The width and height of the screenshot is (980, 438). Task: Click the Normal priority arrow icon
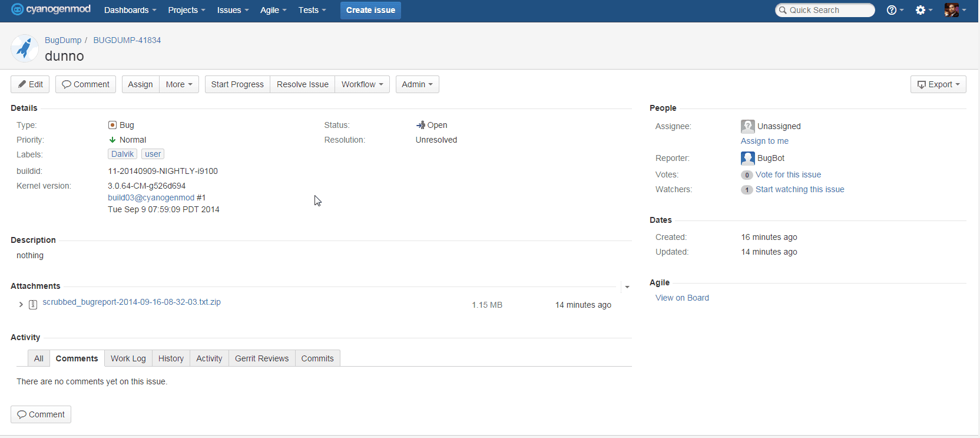[x=112, y=140]
